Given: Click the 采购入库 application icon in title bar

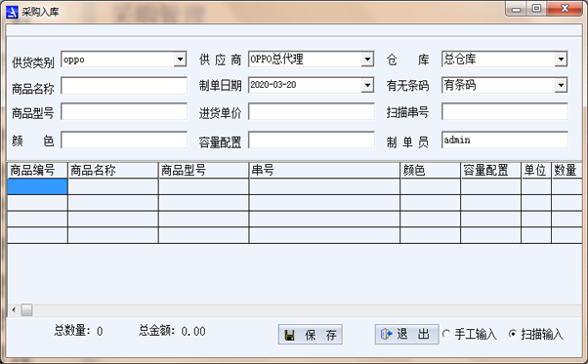Looking at the screenshot, I should point(12,12).
